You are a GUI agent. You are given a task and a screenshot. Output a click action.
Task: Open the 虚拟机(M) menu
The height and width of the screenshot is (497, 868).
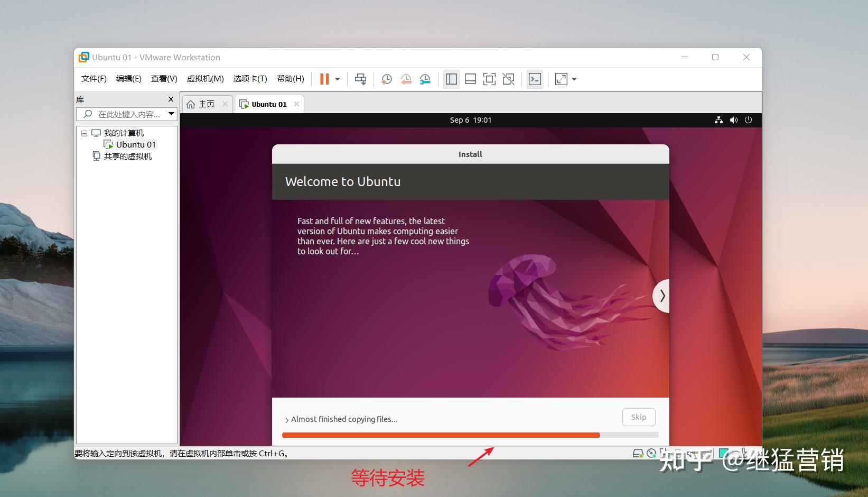(206, 79)
